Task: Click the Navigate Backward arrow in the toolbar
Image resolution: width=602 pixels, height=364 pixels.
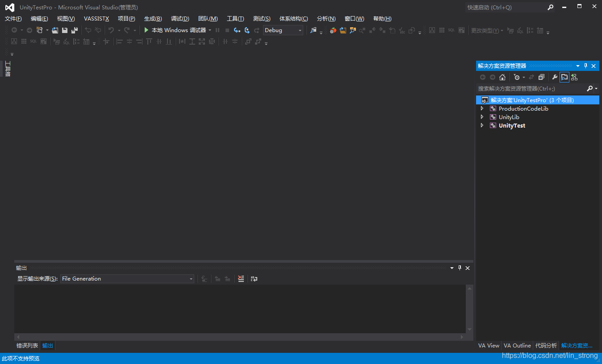Action: [x=14, y=30]
